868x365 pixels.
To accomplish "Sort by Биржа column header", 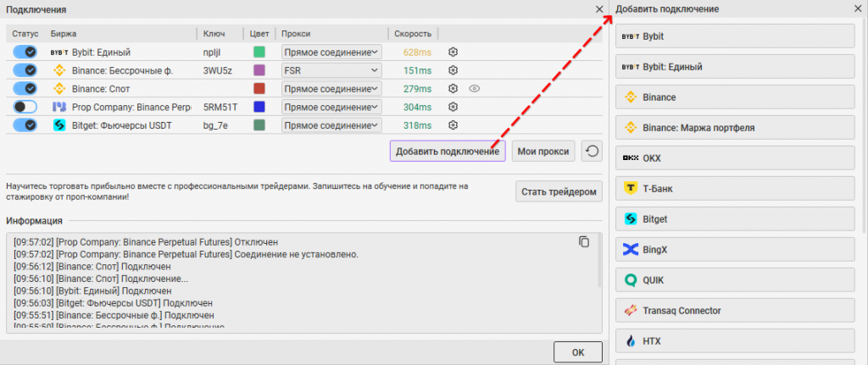I will pos(64,34).
